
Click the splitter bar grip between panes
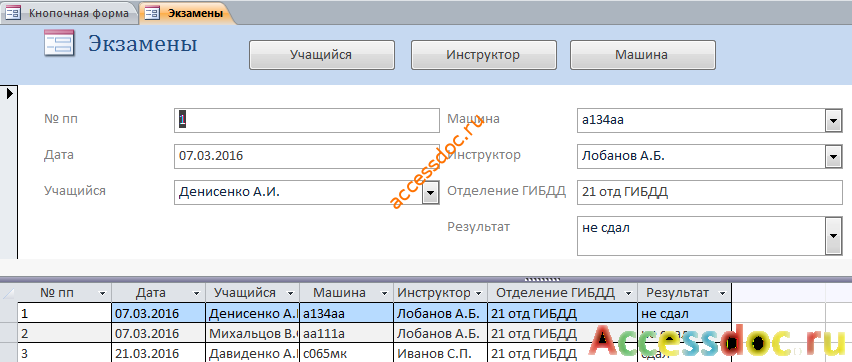pyautogui.click(x=543, y=279)
